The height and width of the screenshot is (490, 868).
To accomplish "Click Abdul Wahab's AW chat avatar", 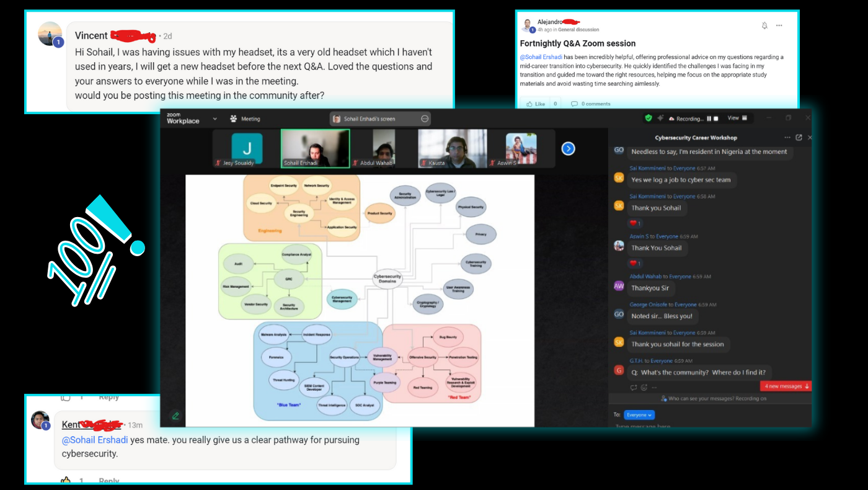I will coord(619,286).
